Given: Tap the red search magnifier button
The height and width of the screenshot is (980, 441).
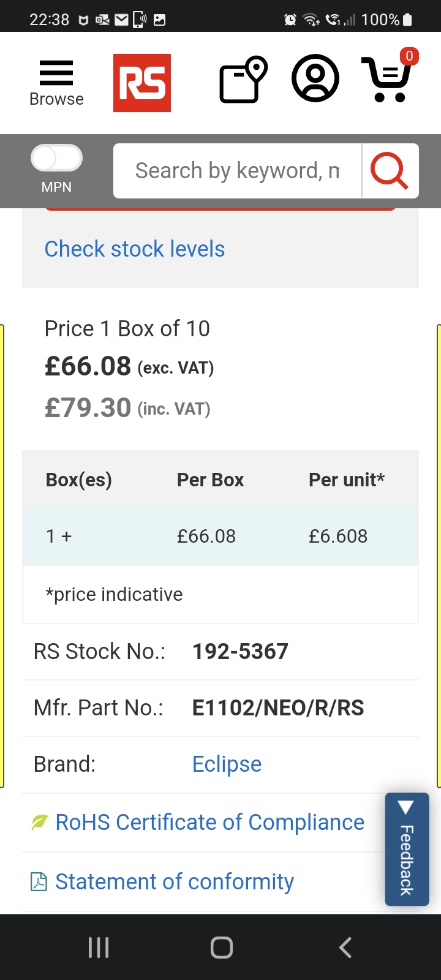Looking at the screenshot, I should (390, 171).
